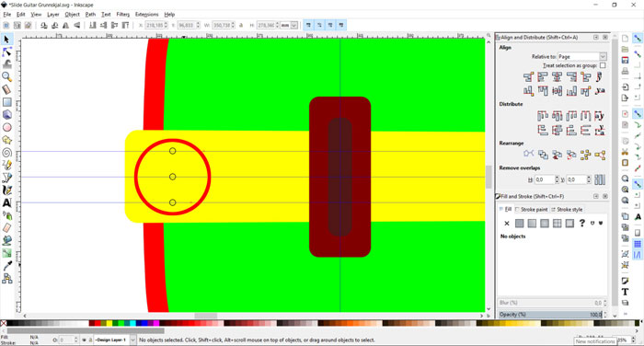This screenshot has height=346, width=644.
Task: Toggle current layer lock icon
Action: click(90, 340)
